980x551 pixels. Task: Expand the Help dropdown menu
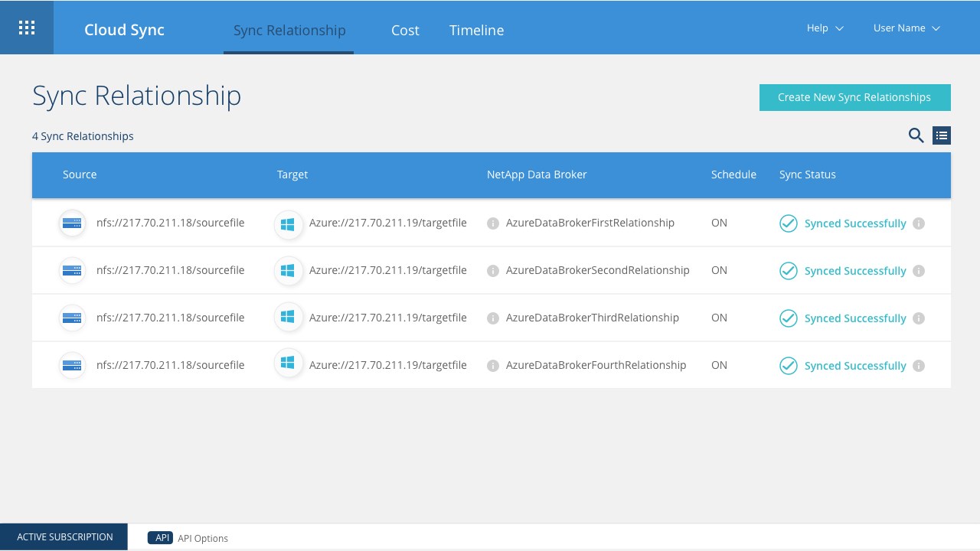click(825, 28)
